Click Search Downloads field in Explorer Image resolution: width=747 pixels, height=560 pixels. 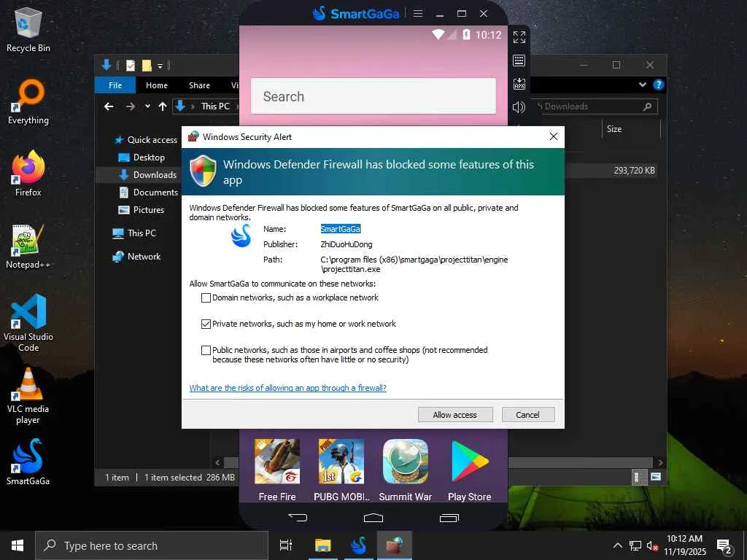click(595, 106)
